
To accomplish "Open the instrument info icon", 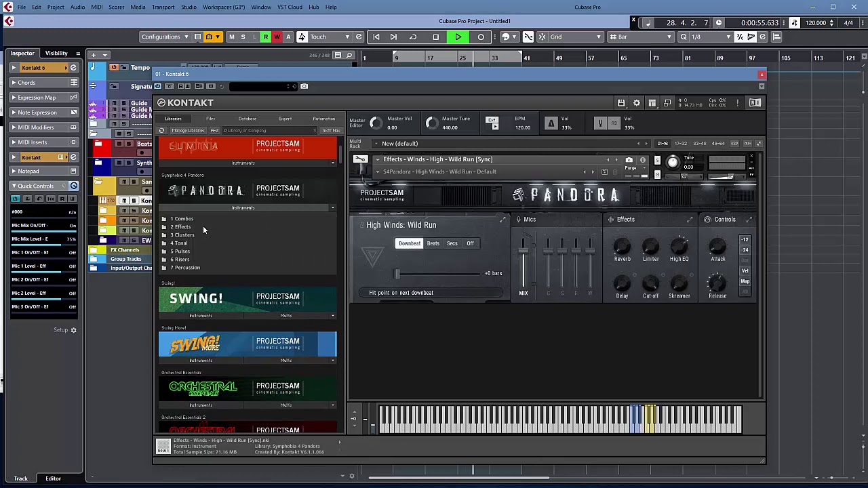I will [642, 160].
